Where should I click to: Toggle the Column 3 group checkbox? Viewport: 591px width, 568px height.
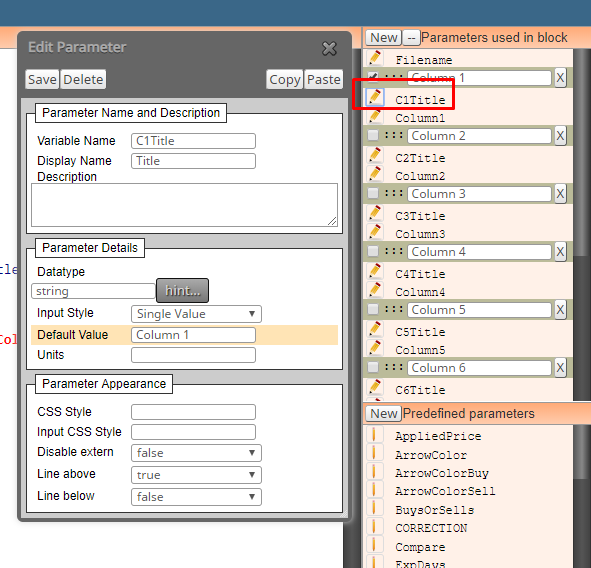(373, 193)
